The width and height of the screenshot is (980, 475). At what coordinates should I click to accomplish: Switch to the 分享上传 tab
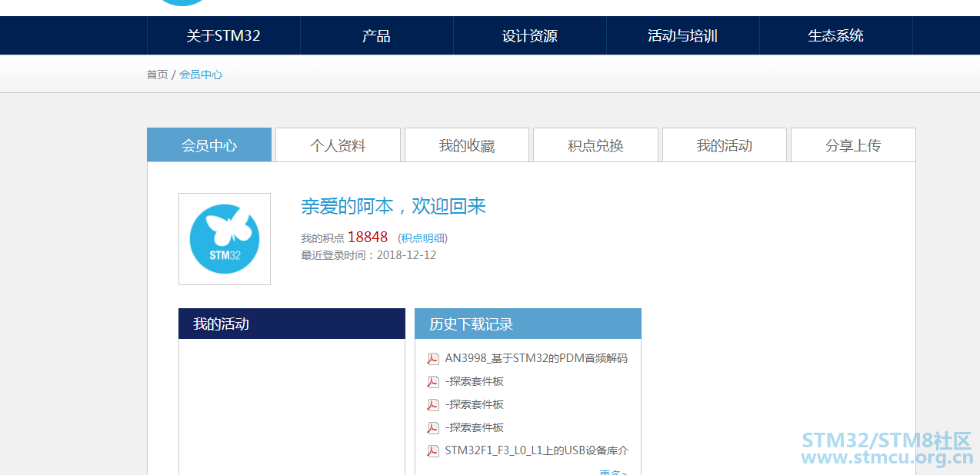(853, 144)
